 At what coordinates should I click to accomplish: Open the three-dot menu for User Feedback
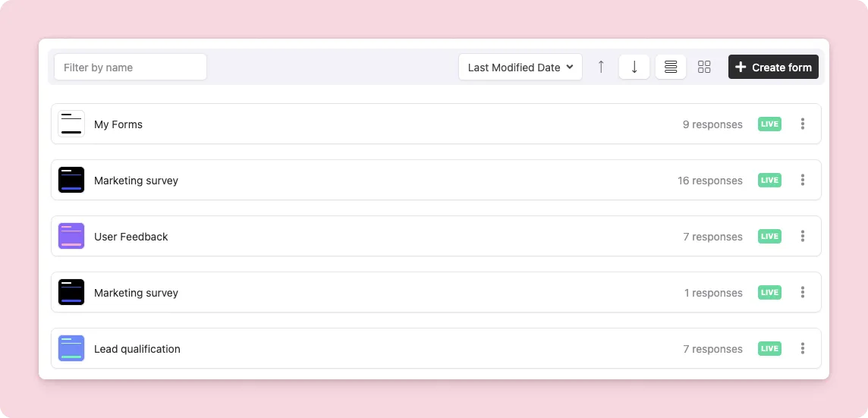click(x=803, y=236)
